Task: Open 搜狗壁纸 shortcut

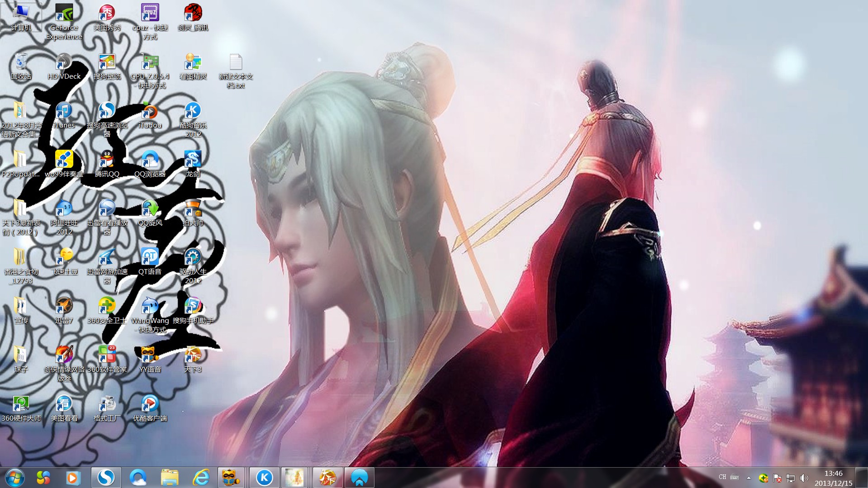Action: 107,66
